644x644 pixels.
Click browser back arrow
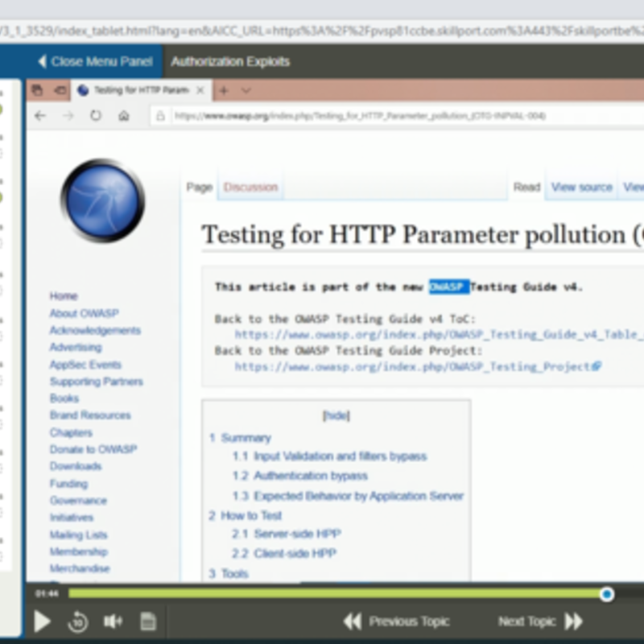tap(39, 116)
